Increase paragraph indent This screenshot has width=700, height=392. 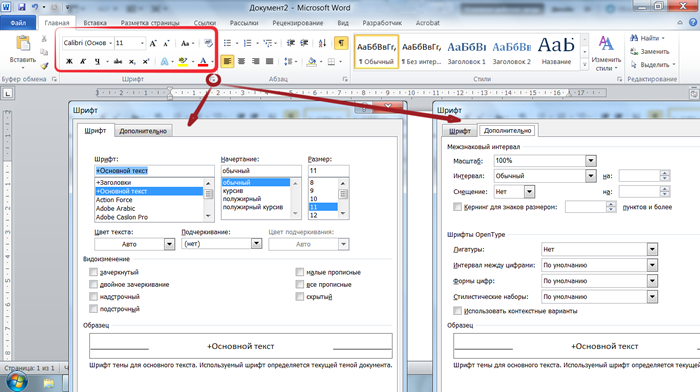304,43
